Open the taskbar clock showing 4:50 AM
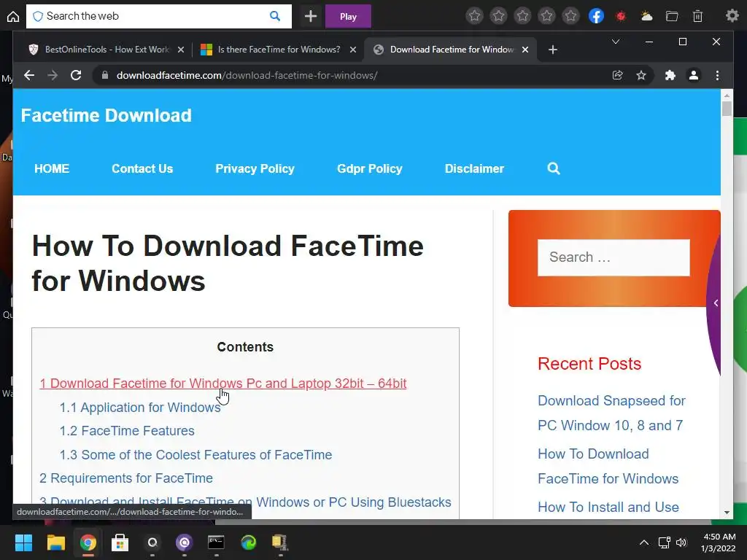This screenshot has width=747, height=560. [719, 542]
